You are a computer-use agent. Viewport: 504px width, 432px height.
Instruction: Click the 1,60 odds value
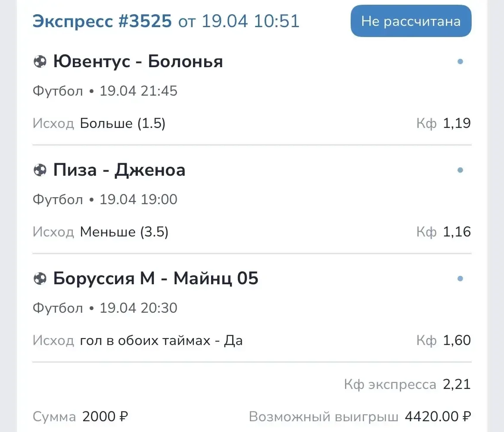457,341
